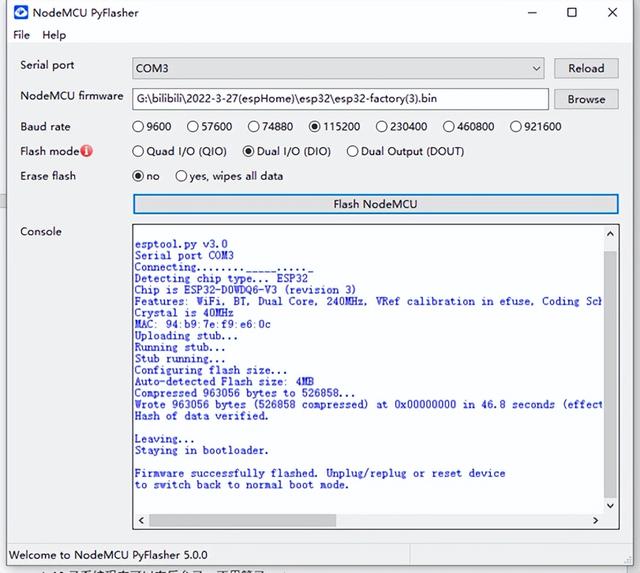Click the Reload button
The image size is (640, 573).
pyautogui.click(x=586, y=68)
